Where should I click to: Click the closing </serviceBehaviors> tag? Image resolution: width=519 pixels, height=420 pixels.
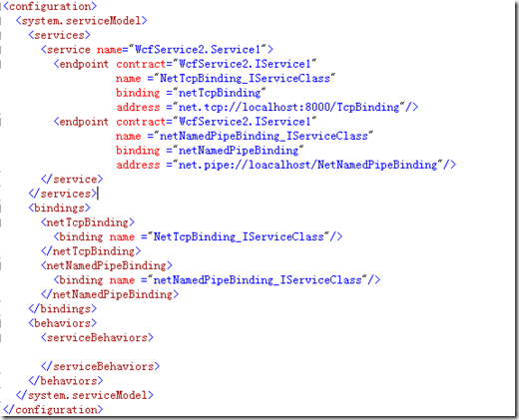point(100,366)
